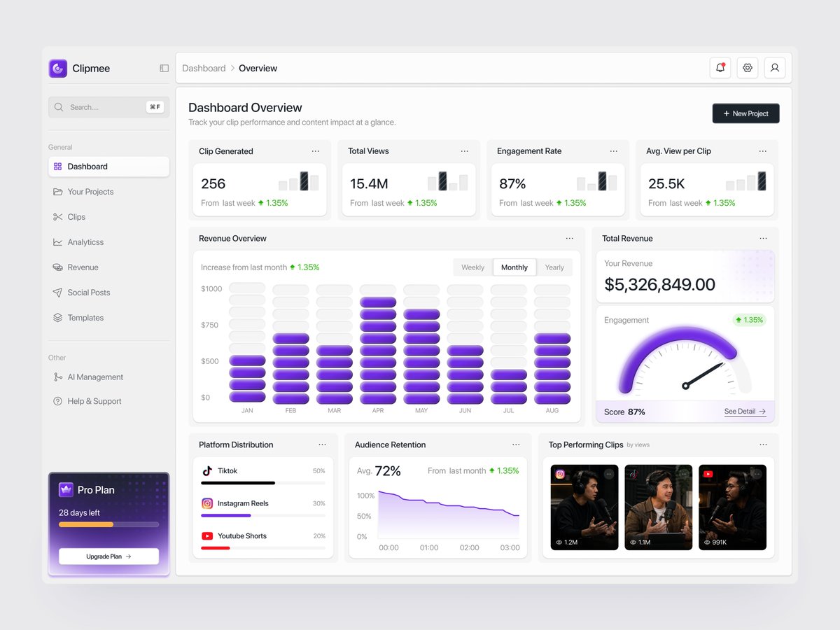Viewport: 840px width, 630px height.
Task: Click Dashboard in the breadcrumb
Action: click(204, 68)
